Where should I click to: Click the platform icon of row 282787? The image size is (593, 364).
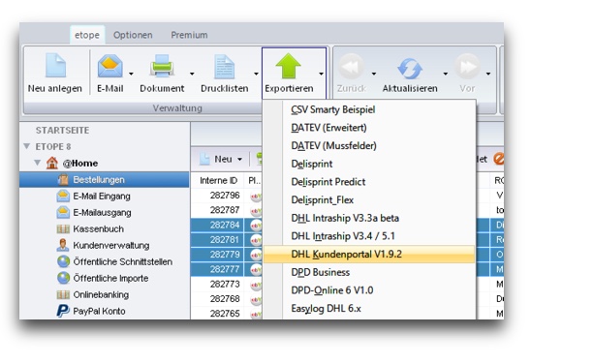pyautogui.click(x=256, y=210)
